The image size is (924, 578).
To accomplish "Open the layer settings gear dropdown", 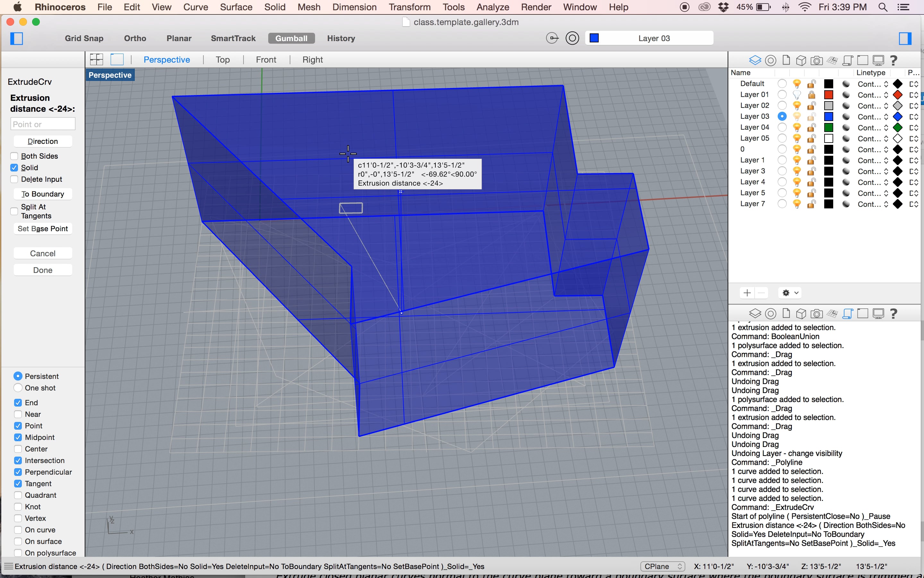I will tap(790, 293).
